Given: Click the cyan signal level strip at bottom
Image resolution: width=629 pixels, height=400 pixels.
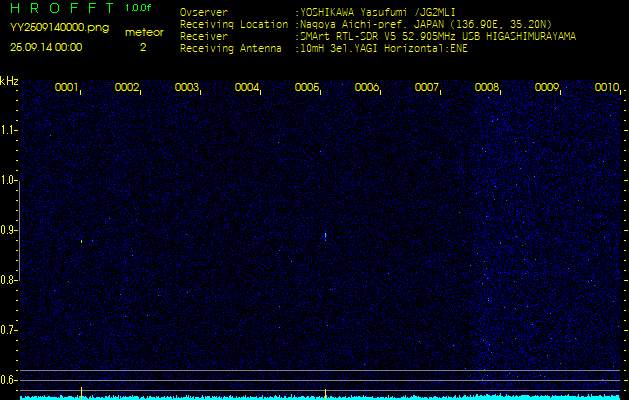Looking at the screenshot, I should pyautogui.click(x=320, y=397).
